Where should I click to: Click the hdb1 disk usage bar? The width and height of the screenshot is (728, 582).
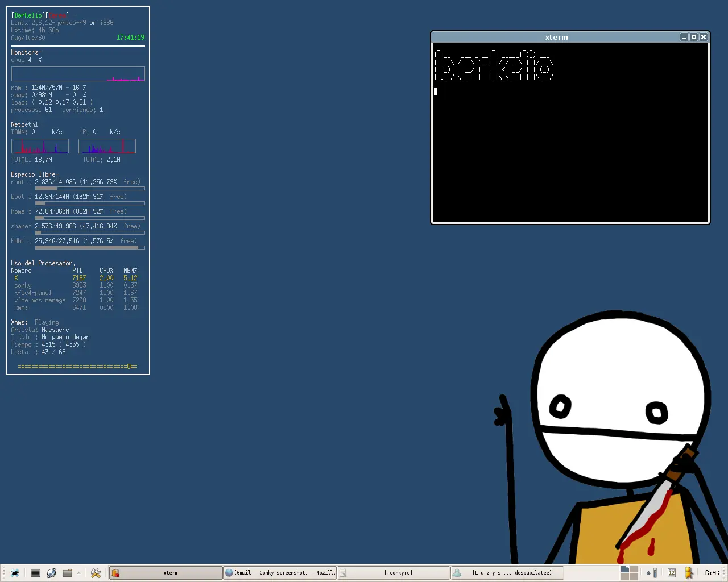pos(90,248)
